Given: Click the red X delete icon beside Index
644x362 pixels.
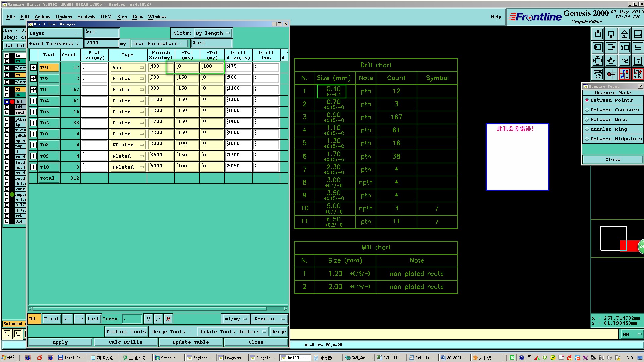Looking at the screenshot, I should tap(168, 319).
